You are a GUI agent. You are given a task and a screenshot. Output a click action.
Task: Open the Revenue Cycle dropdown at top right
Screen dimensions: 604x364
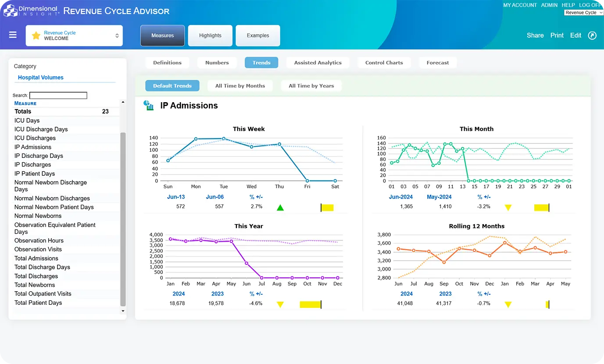583,13
